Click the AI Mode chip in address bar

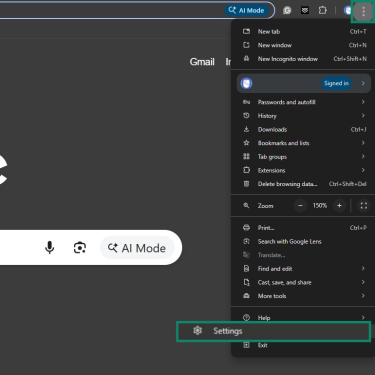(x=247, y=10)
